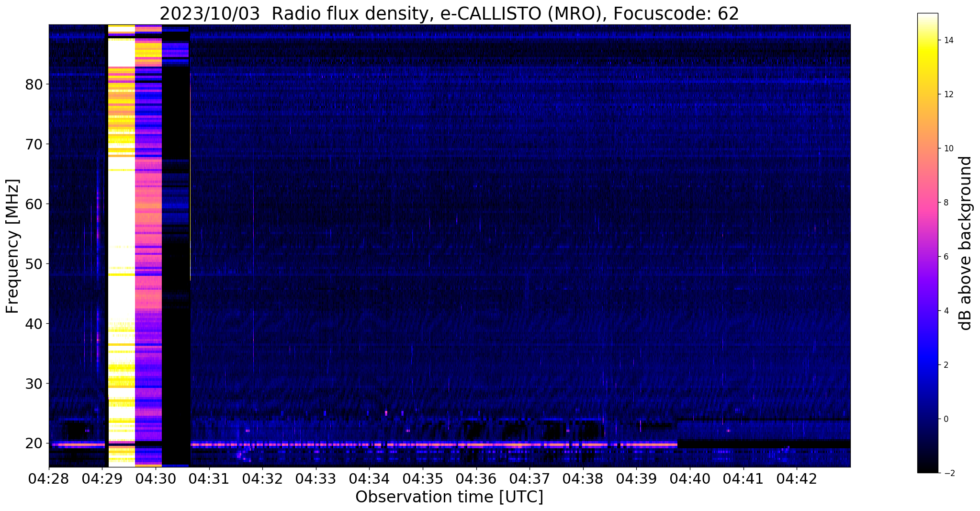Click the colorbar tick label 2

[x=946, y=365]
